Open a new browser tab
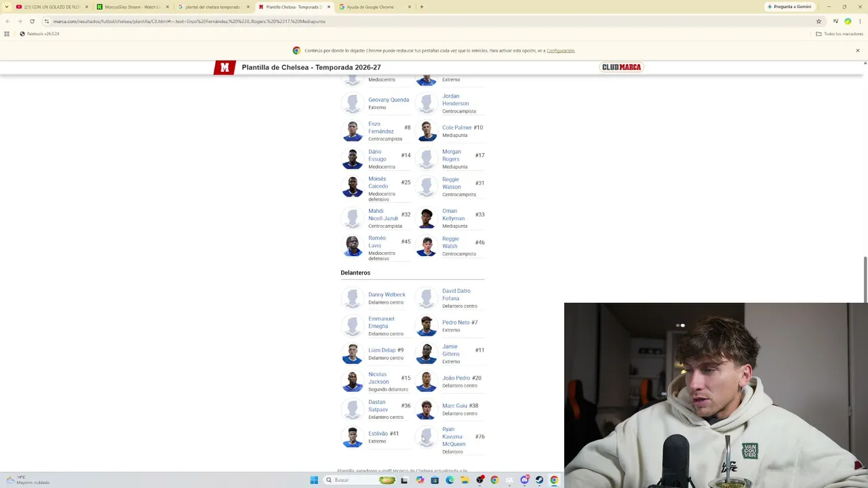Image resolution: width=868 pixels, height=488 pixels. (421, 7)
